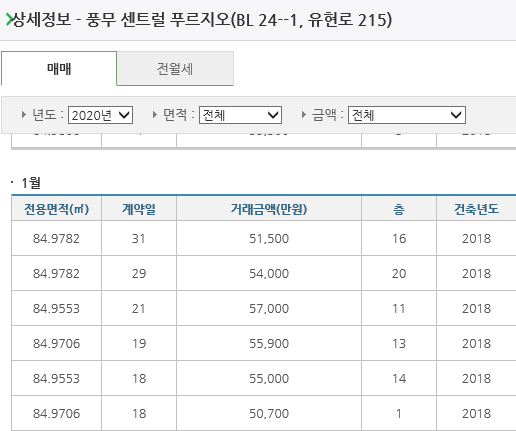Click the 상세정보 풍무 센트럴 푸르지오 title

pos(202,20)
